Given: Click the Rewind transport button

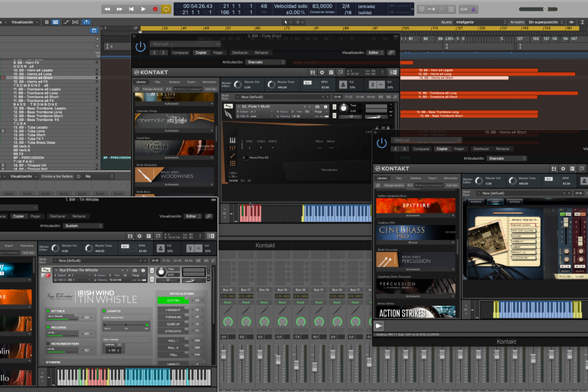Looking at the screenshot, I should (x=107, y=9).
